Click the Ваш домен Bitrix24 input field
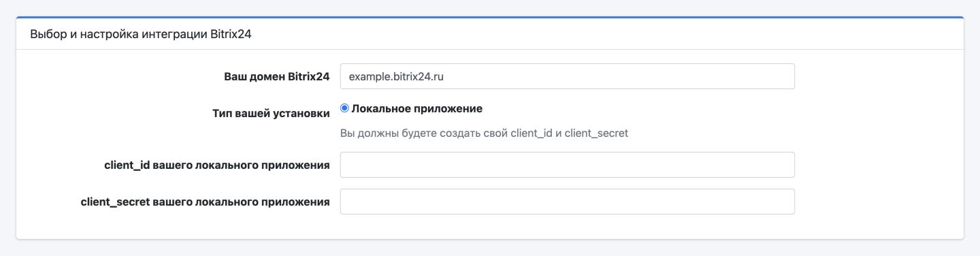This screenshot has width=980, height=256. click(567, 76)
